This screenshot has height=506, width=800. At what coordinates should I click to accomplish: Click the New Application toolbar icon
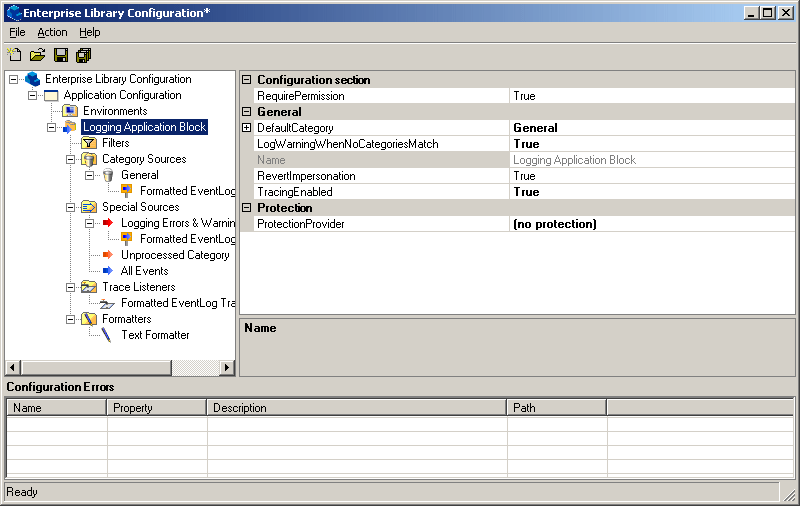[14, 55]
